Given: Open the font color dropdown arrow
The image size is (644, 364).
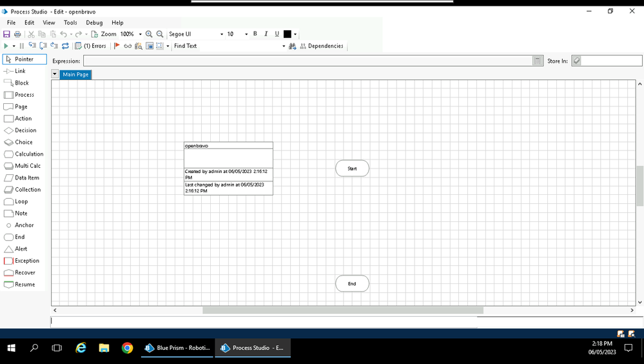Looking at the screenshot, I should 295,34.
